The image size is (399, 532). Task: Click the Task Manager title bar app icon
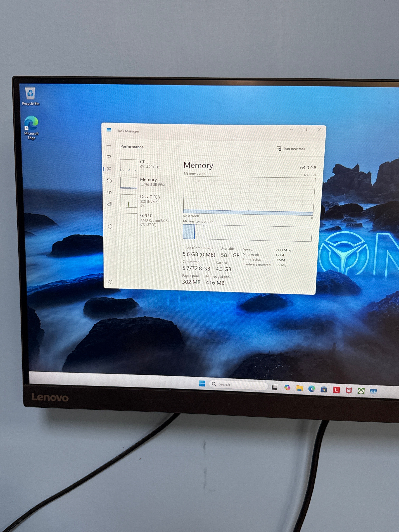click(x=109, y=130)
